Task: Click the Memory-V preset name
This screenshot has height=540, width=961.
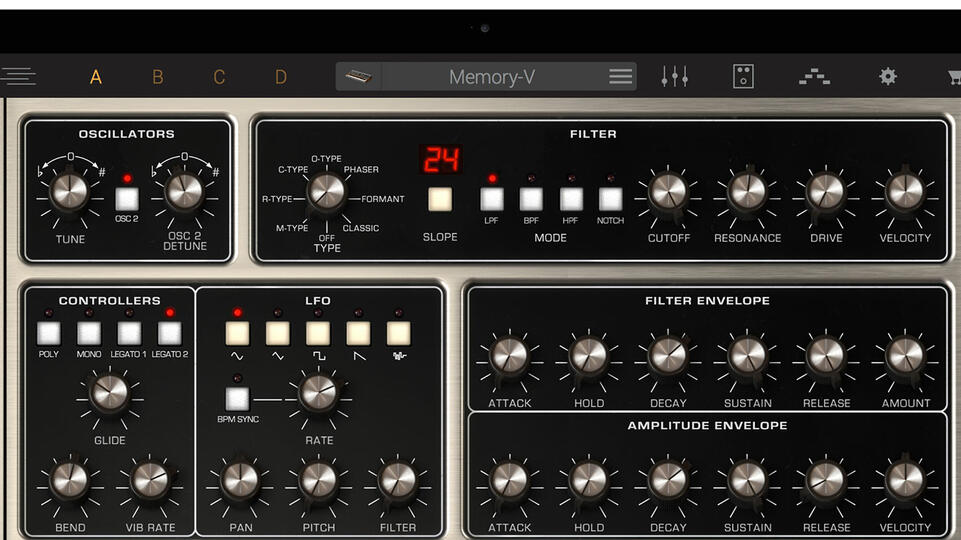Action: pyautogui.click(x=492, y=77)
